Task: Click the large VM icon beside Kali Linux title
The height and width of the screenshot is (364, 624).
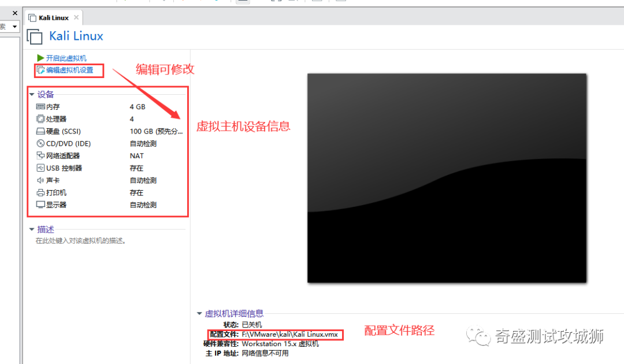Action: tap(35, 36)
